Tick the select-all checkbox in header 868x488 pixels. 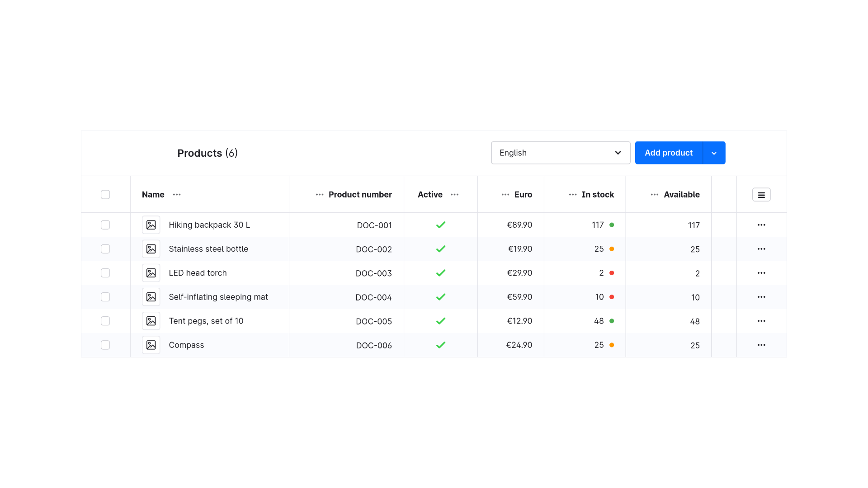click(105, 194)
